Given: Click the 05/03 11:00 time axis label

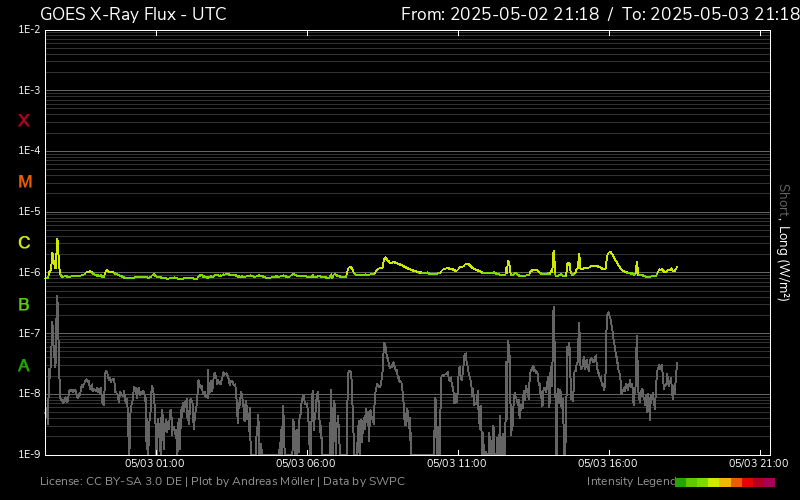Looking at the screenshot, I should click(456, 464).
